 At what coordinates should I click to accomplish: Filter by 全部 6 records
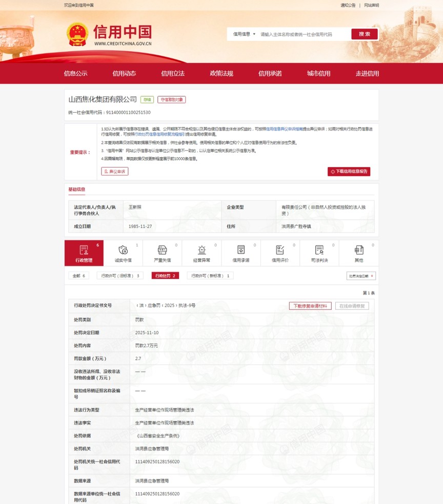point(78,276)
